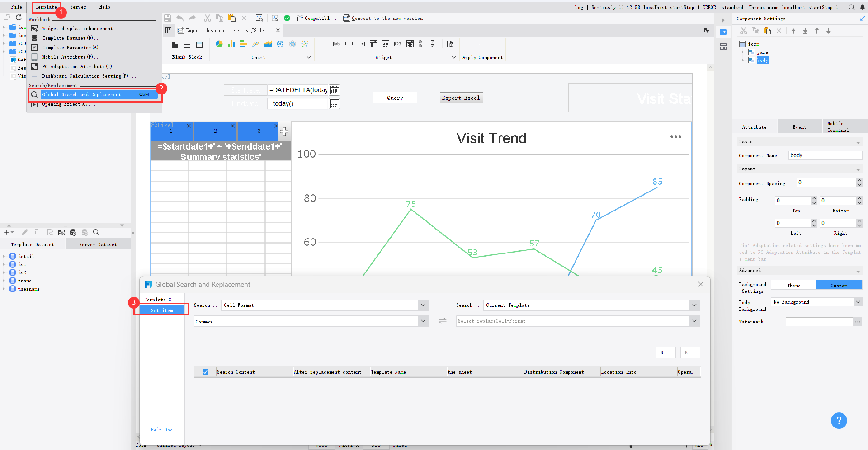Click the Save icon in the toolbar

[x=168, y=18]
